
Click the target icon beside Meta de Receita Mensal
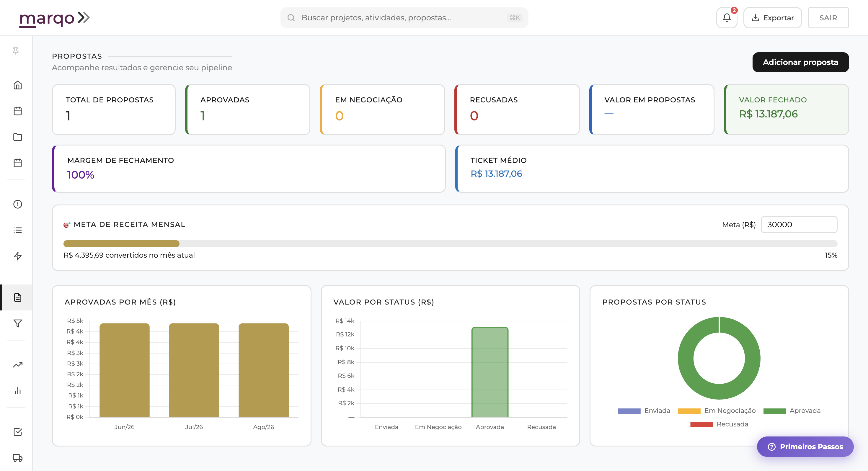point(67,225)
